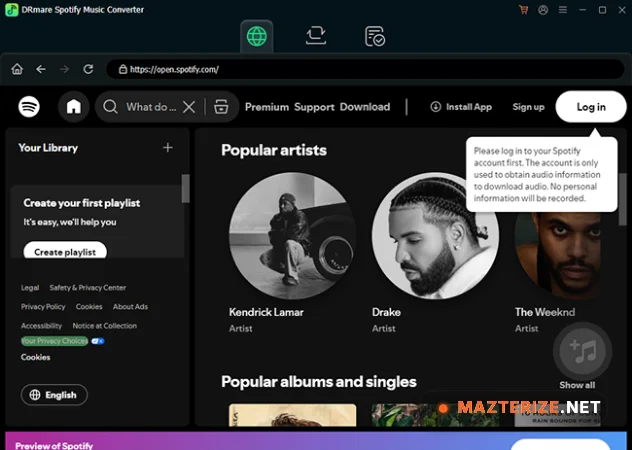
Task: Click The Weeknd name
Action: [545, 312]
